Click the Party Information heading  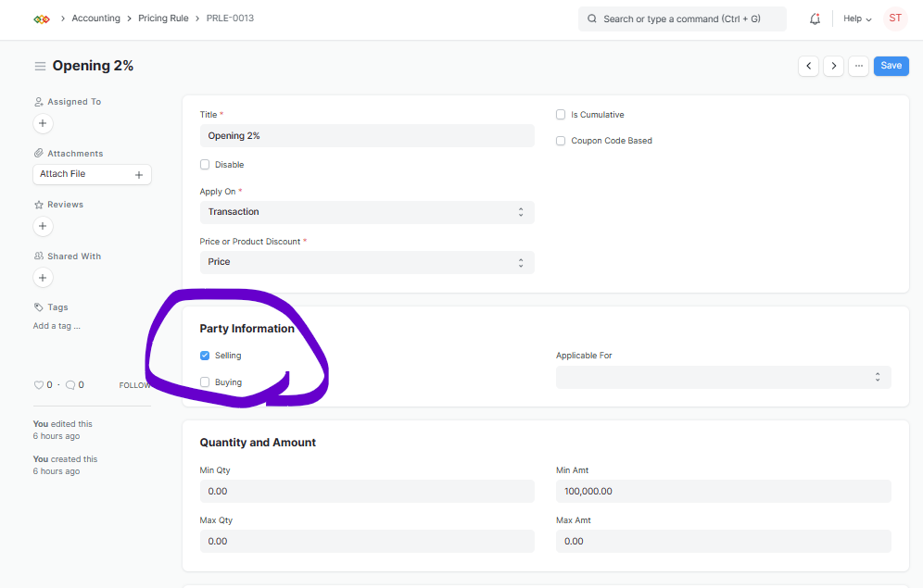[x=247, y=329]
